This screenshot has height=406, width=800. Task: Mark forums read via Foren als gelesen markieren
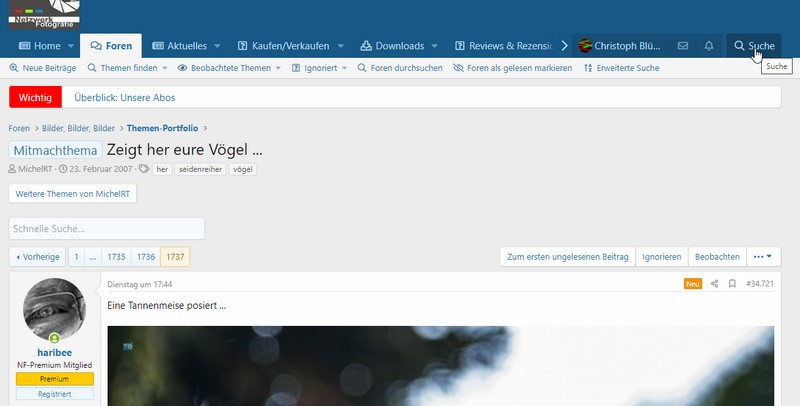click(513, 68)
